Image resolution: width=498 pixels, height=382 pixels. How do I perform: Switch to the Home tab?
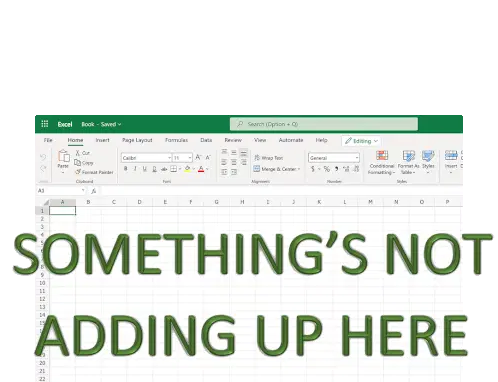(75, 140)
